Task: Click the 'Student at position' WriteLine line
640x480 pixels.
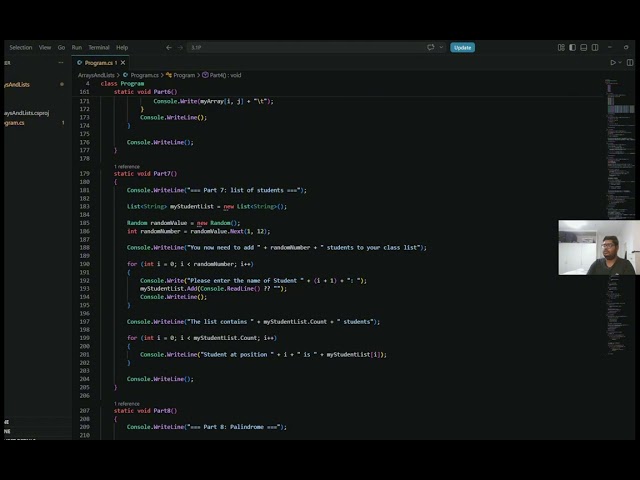Action: tap(263, 354)
